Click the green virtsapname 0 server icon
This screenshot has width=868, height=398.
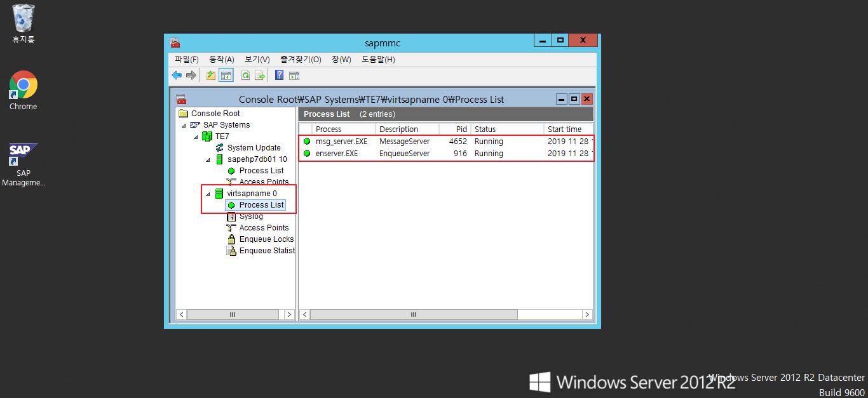(x=219, y=194)
